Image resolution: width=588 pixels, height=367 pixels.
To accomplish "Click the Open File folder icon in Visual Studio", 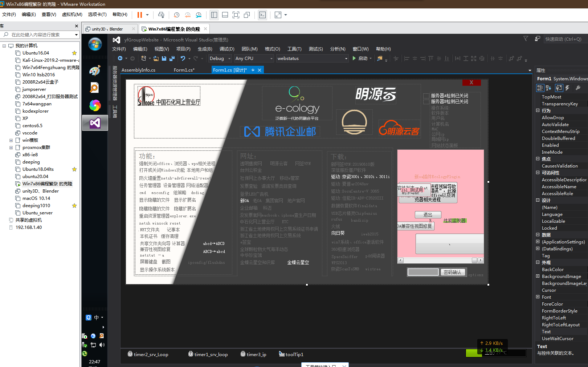I will pyautogui.click(x=156, y=58).
